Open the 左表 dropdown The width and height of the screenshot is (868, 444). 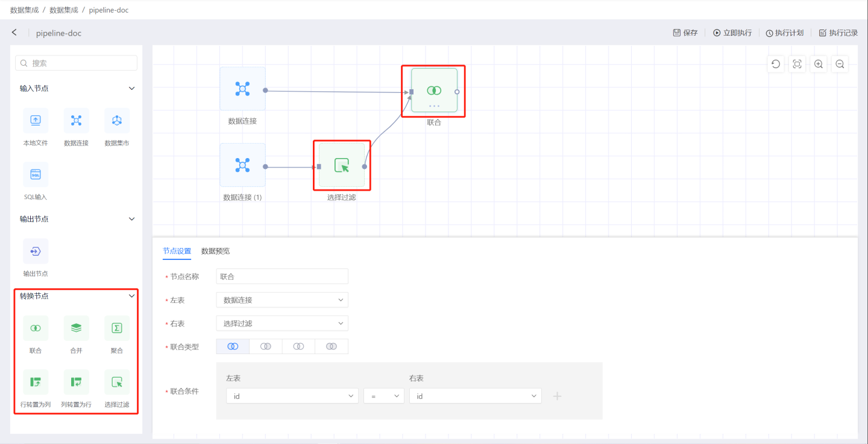(282, 300)
